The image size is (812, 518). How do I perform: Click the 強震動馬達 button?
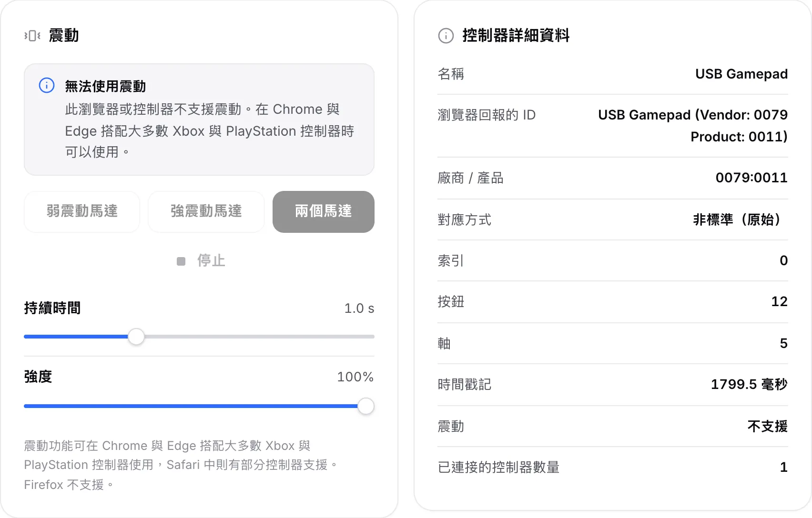coord(206,211)
